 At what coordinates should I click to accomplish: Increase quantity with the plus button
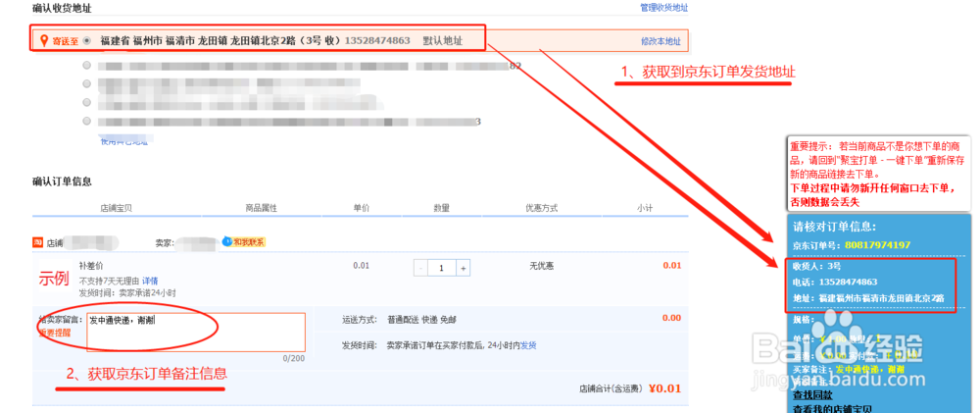point(464,268)
